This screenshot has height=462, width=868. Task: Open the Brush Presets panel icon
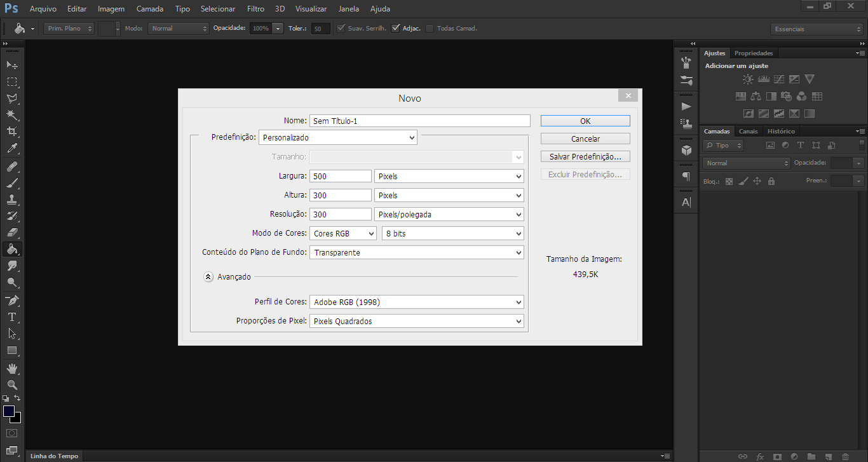(686, 62)
